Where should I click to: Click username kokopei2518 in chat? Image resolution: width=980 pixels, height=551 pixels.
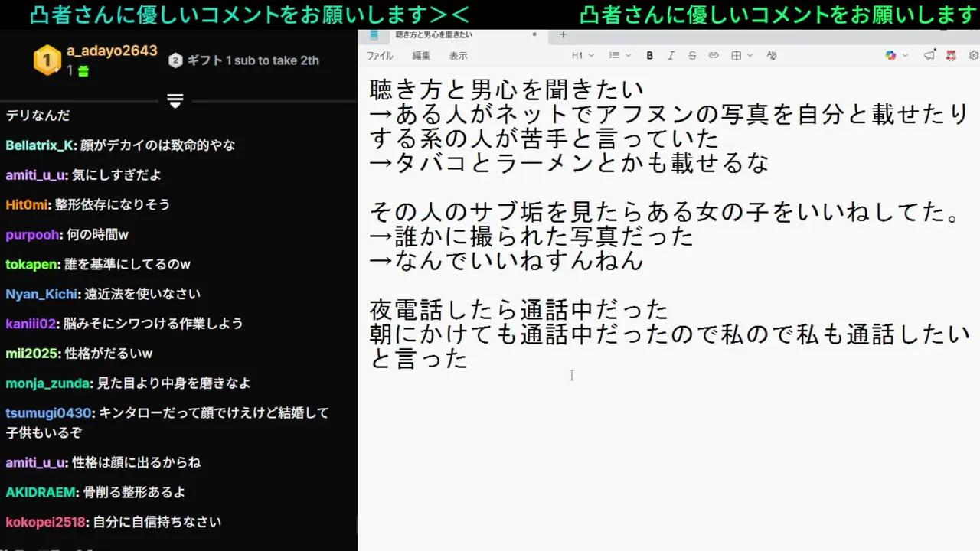pyautogui.click(x=47, y=522)
